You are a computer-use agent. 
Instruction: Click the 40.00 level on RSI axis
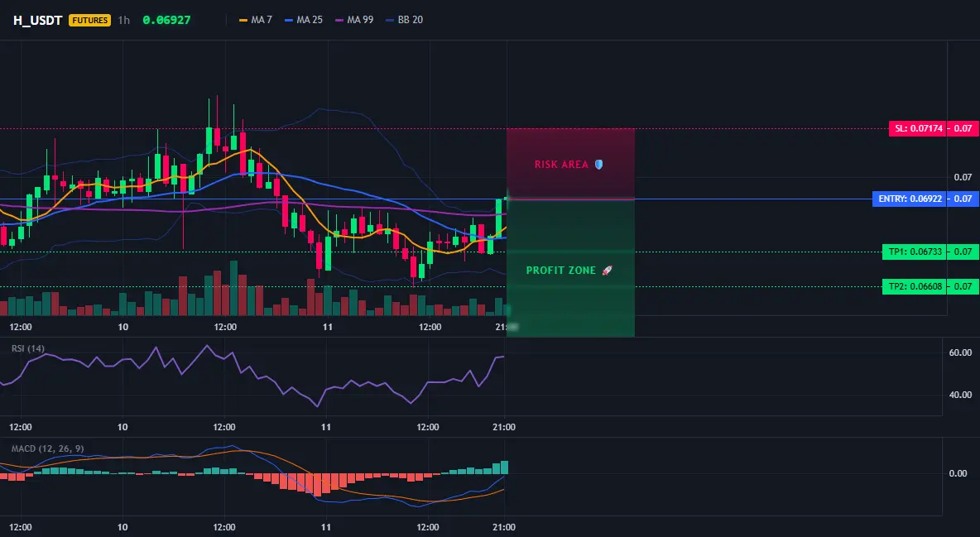(961, 395)
